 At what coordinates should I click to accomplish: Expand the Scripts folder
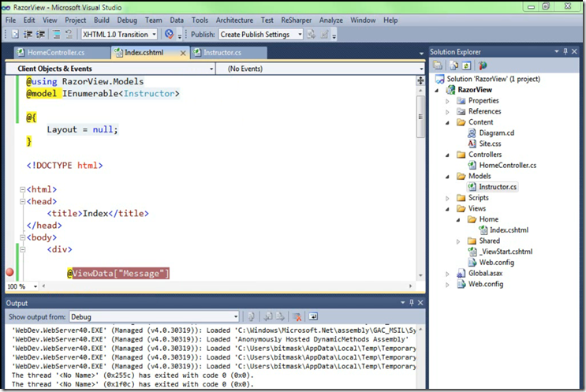pos(447,198)
